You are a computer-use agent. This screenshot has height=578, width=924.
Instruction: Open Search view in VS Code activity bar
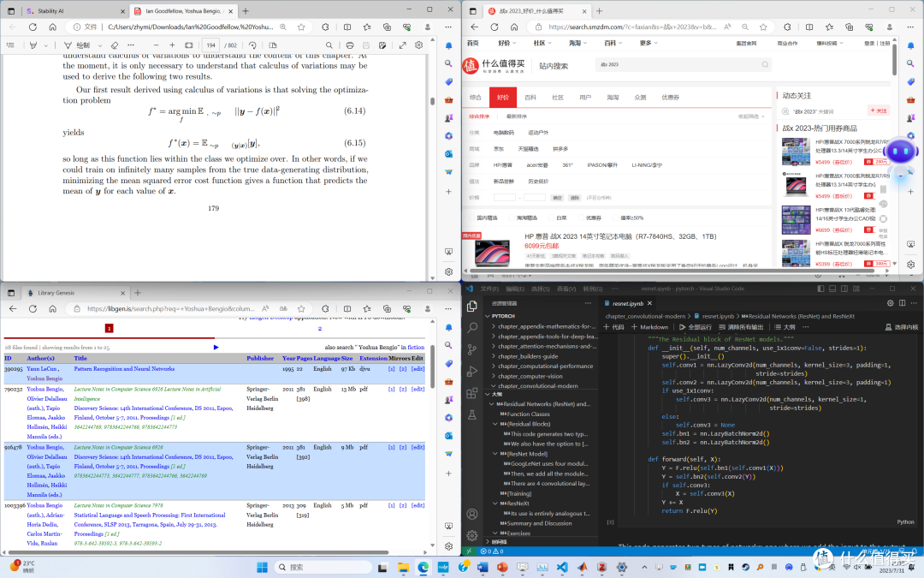coord(472,327)
